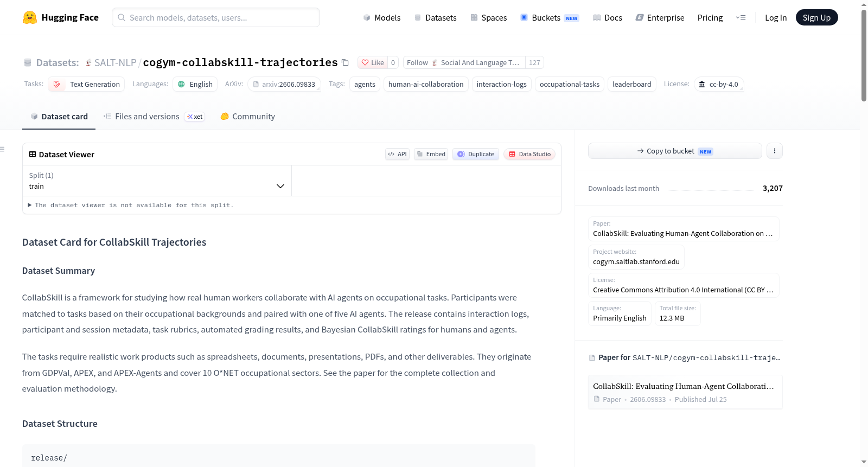This screenshot has height=467, width=868.
Task: Click the cogym-collabskill-trajectories dataset title
Action: click(x=240, y=62)
